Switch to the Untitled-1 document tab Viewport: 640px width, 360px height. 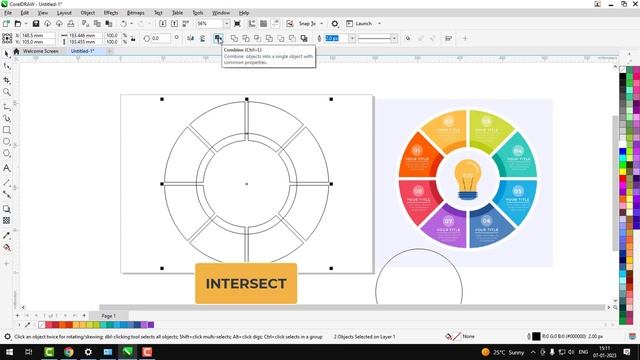[x=82, y=51]
